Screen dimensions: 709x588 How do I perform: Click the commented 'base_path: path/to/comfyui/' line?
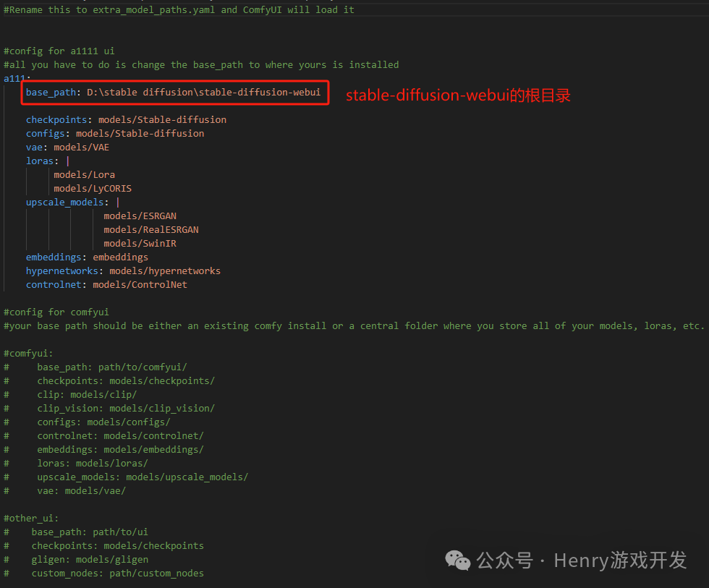coord(112,367)
